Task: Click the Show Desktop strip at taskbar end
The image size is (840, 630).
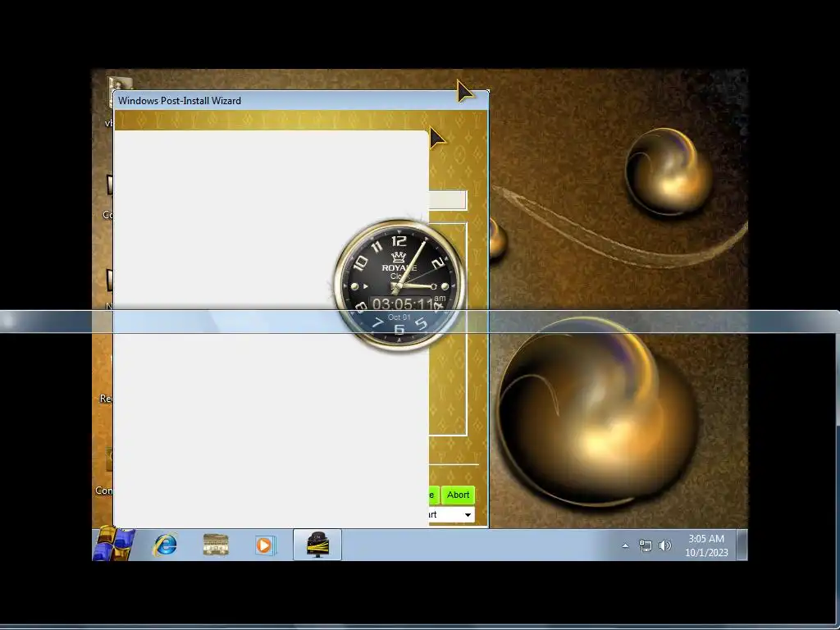Action: point(742,545)
